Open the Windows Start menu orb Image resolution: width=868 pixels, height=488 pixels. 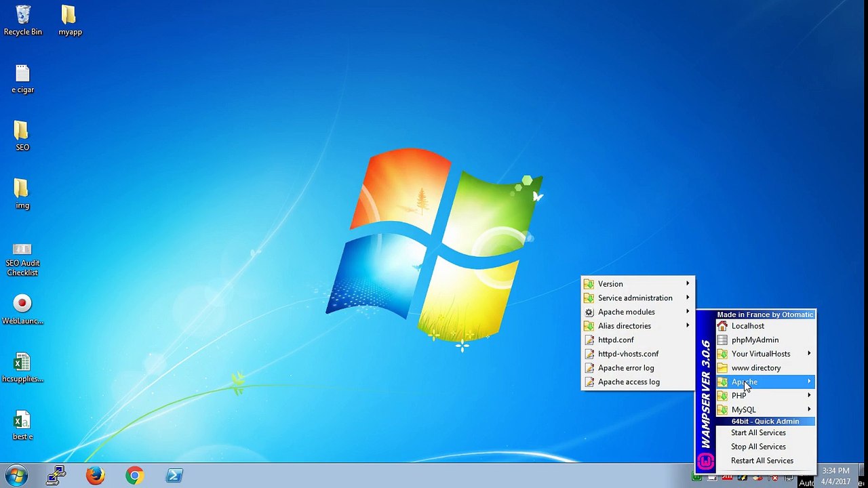click(x=16, y=476)
